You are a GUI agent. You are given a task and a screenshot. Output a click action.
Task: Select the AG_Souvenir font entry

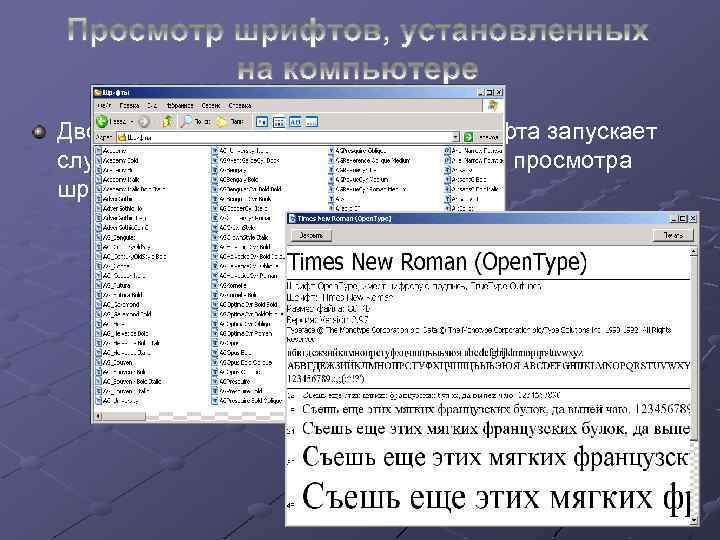114,362
